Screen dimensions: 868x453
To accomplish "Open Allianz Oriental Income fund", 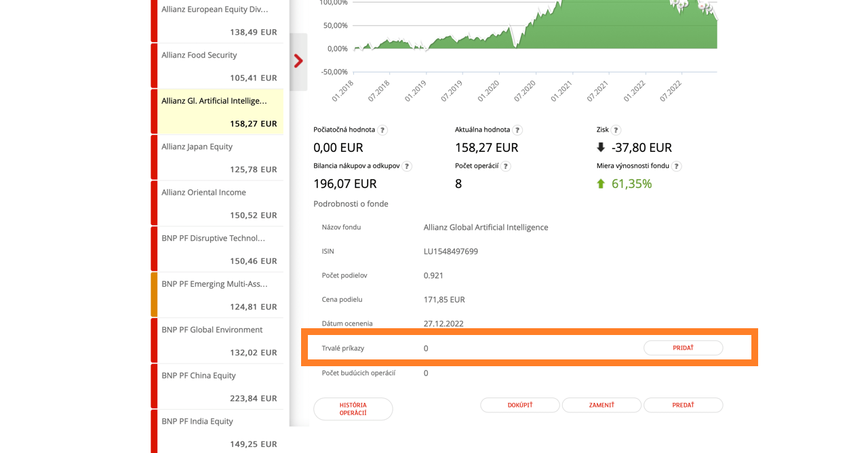I will [217, 203].
